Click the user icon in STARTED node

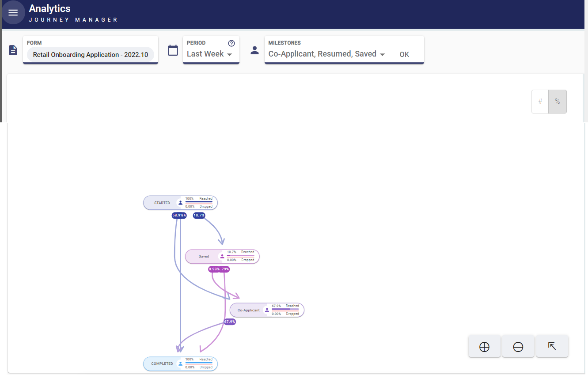point(180,203)
